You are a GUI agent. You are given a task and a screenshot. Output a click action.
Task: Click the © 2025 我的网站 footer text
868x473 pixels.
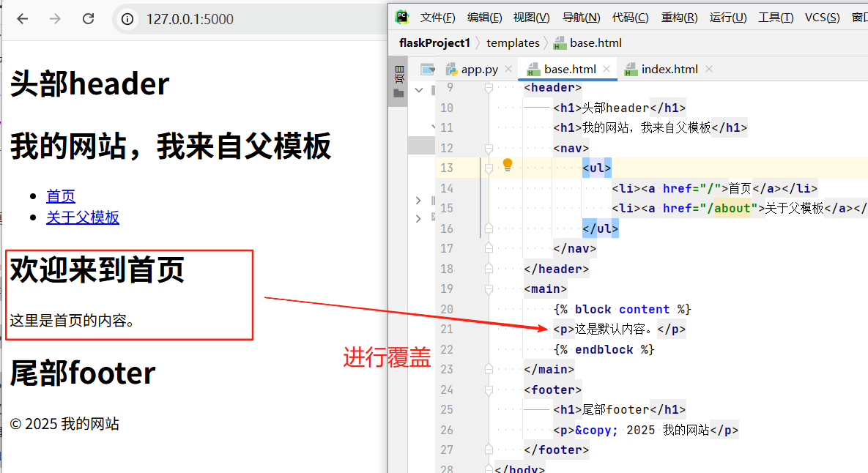point(64,424)
